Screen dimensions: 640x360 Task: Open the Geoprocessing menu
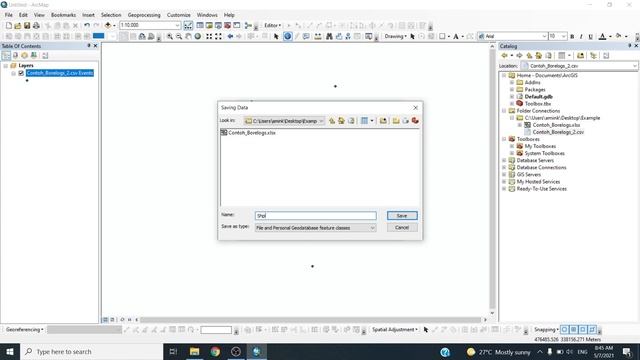[144, 15]
